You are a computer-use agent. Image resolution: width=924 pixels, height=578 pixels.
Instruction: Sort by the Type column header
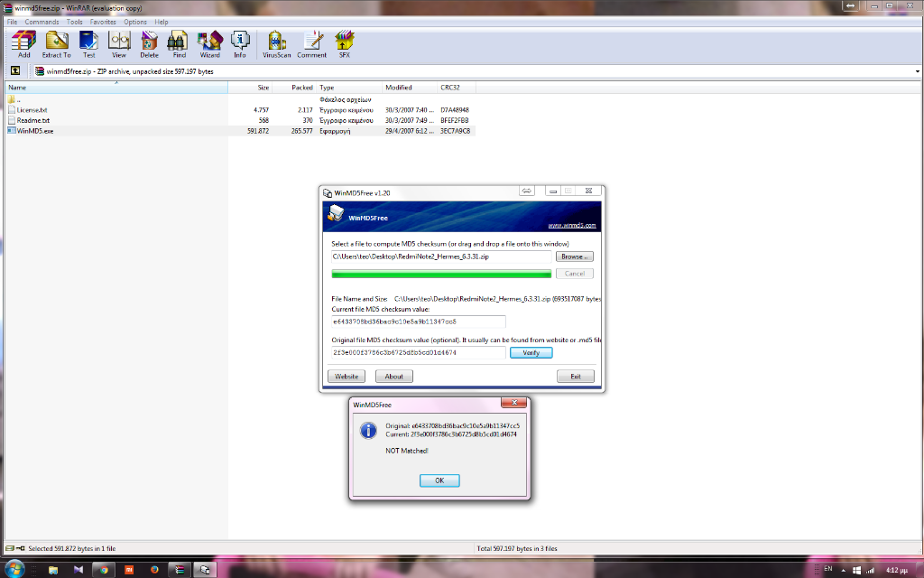(349, 88)
